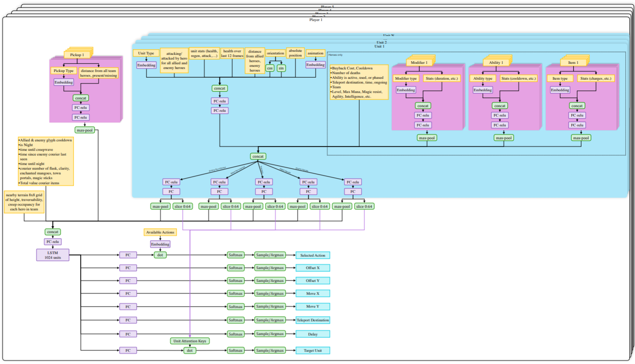Select the Stats (cooldown, etc.) box
Image resolution: width=635 pixels, height=364 pixels.
518,78
